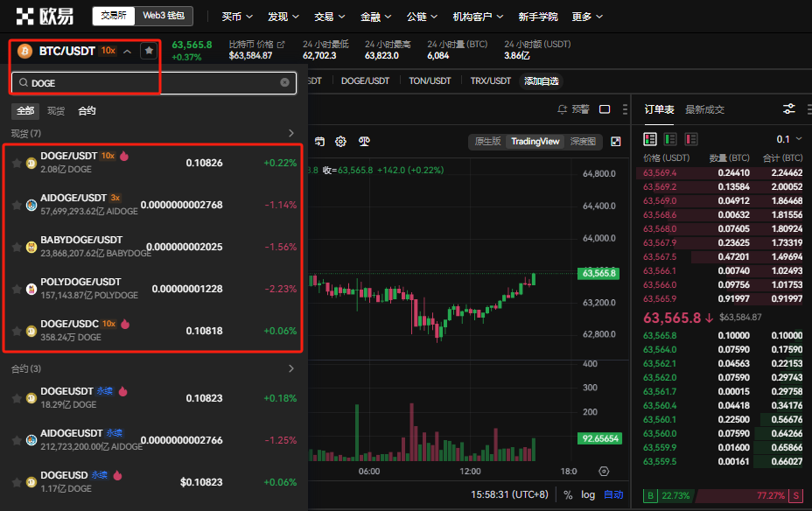Collapse the BTC/USDT pair selector
The height and width of the screenshot is (511, 812).
pyautogui.click(x=128, y=51)
